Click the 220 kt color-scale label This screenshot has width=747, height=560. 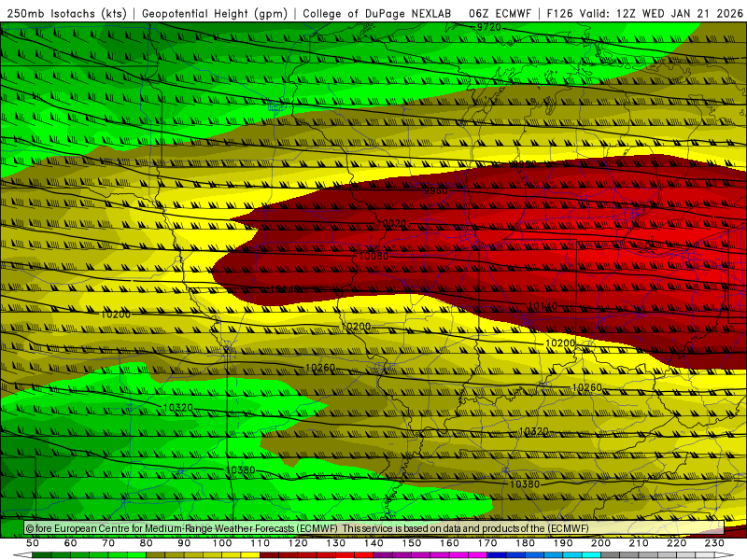click(x=676, y=543)
